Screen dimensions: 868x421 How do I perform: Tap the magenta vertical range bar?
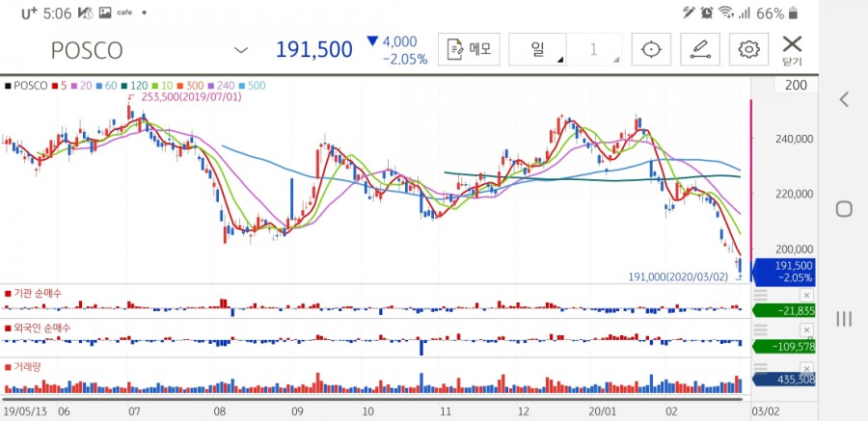click(x=751, y=177)
